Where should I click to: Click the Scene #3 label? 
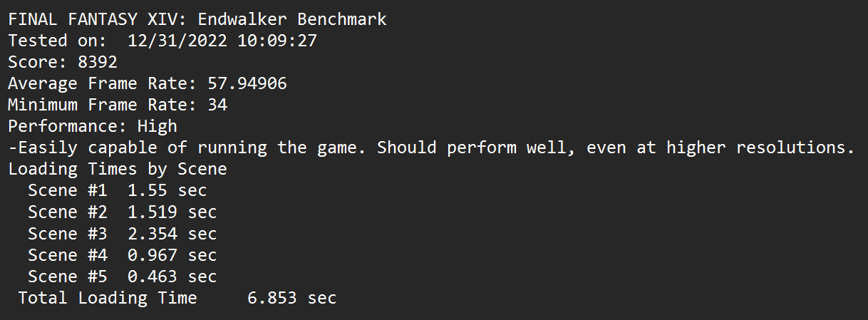coord(68,234)
